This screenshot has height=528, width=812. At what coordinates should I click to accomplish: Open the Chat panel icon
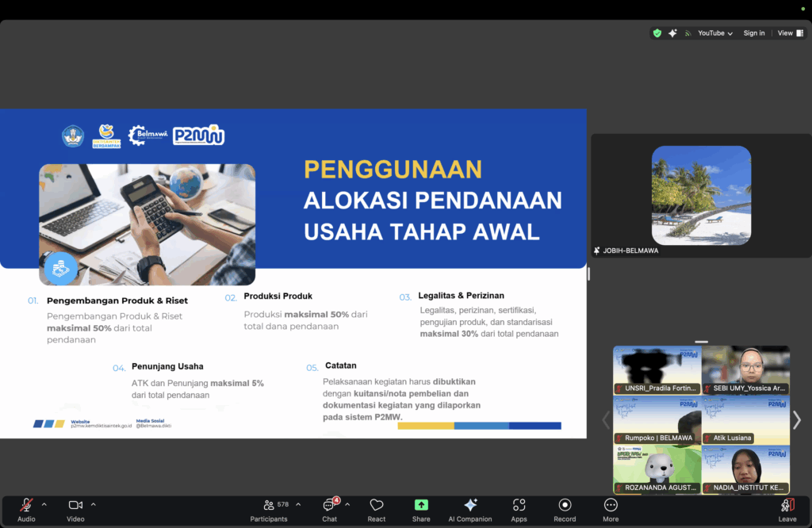pyautogui.click(x=329, y=505)
